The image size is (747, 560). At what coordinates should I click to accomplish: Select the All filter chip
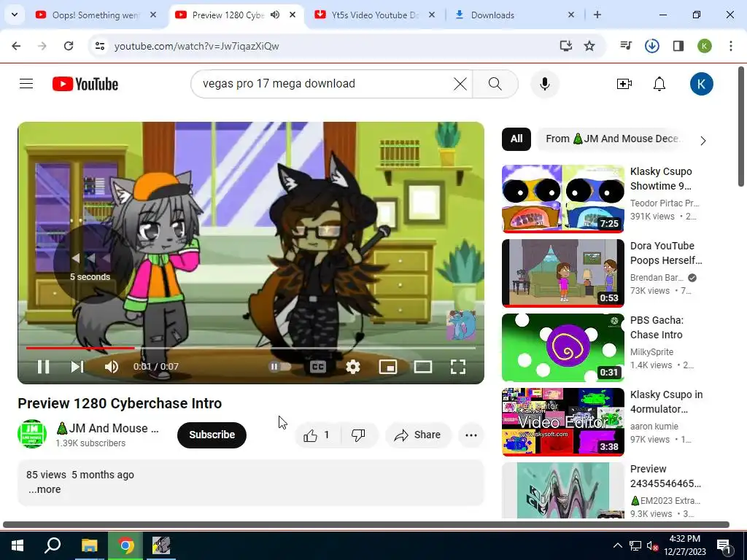tap(516, 139)
